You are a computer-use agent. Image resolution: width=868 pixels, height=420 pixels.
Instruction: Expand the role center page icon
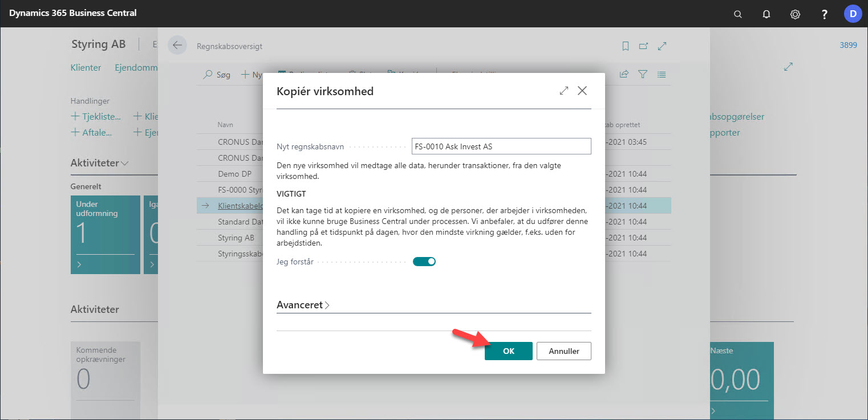tap(789, 67)
